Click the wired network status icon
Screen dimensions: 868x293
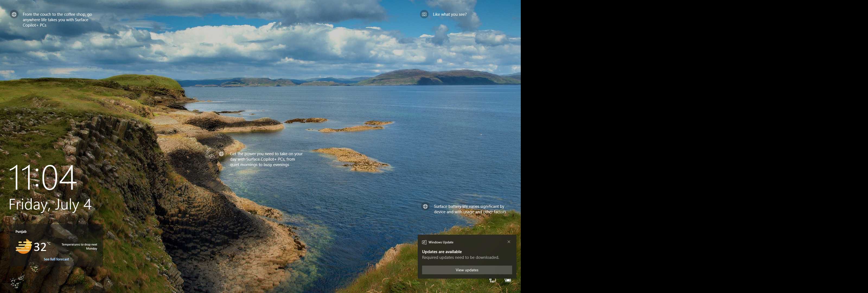point(493,280)
